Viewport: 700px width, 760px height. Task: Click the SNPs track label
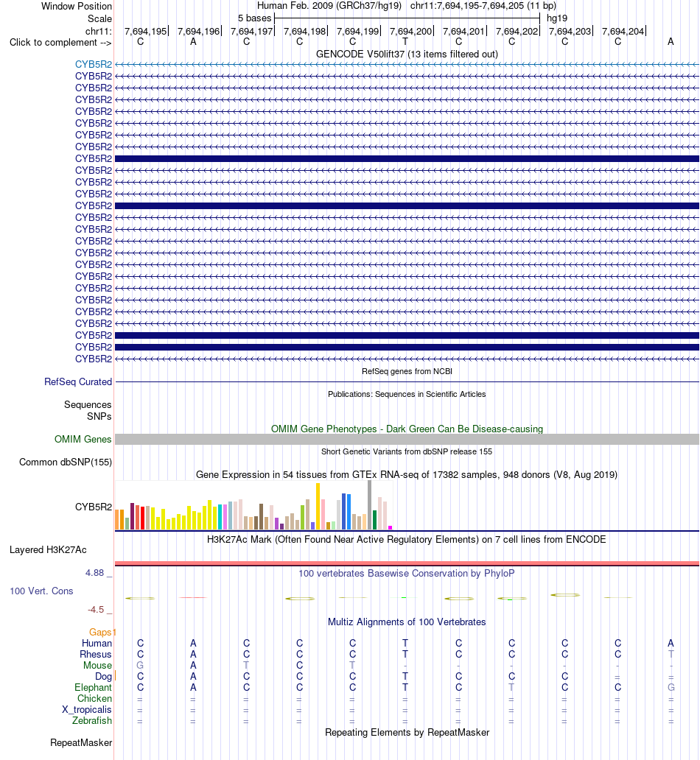[99, 416]
